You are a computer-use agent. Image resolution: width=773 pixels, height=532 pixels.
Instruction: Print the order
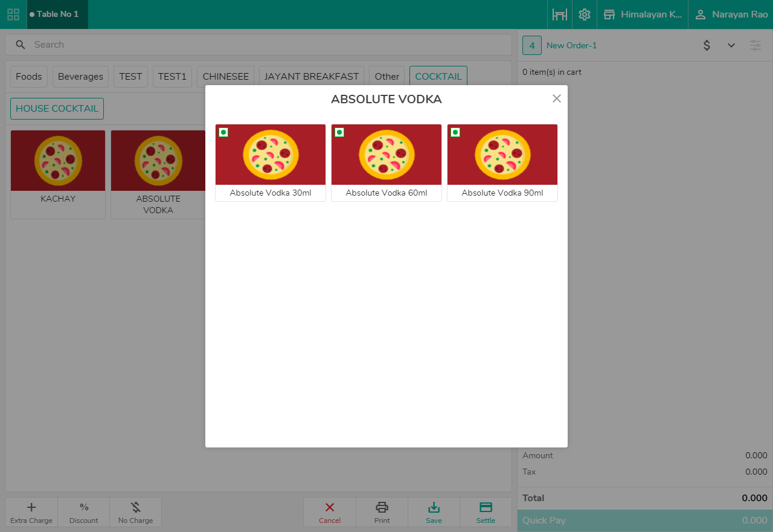click(382, 513)
